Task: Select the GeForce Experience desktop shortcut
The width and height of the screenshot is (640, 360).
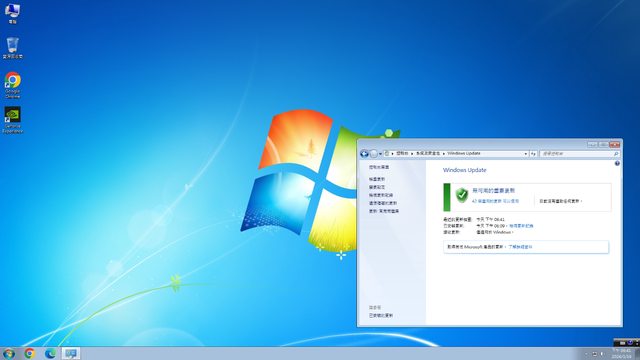Action: pos(13,120)
